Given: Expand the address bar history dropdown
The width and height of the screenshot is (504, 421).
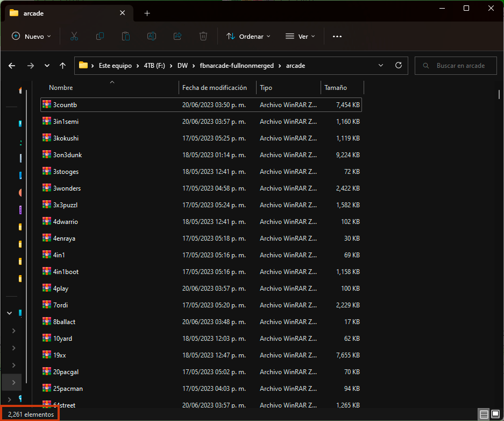Looking at the screenshot, I should click(x=381, y=65).
